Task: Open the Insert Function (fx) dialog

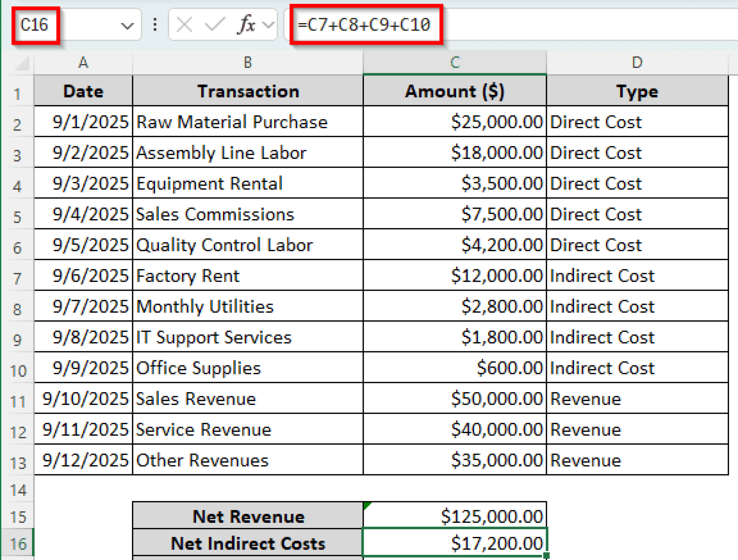Action: (246, 25)
